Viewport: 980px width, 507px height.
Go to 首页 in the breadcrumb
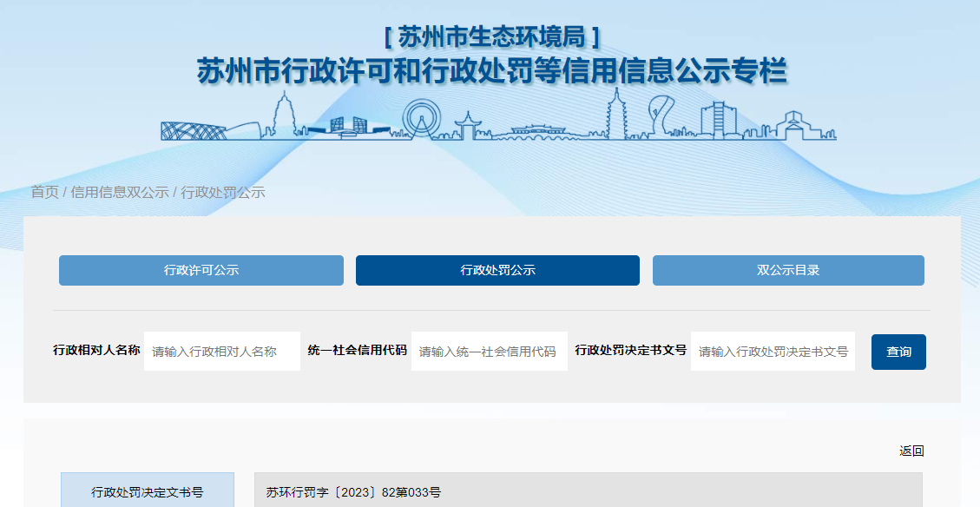44,192
